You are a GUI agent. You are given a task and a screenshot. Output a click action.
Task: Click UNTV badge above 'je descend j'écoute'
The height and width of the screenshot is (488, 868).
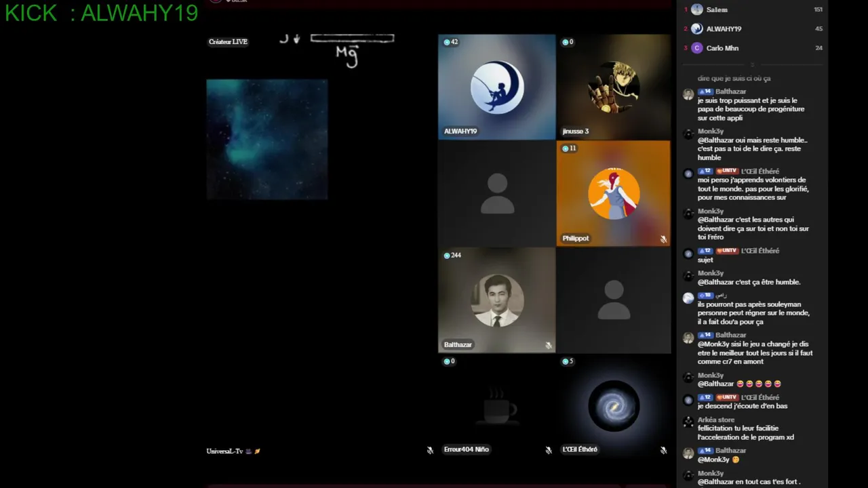[727, 397]
